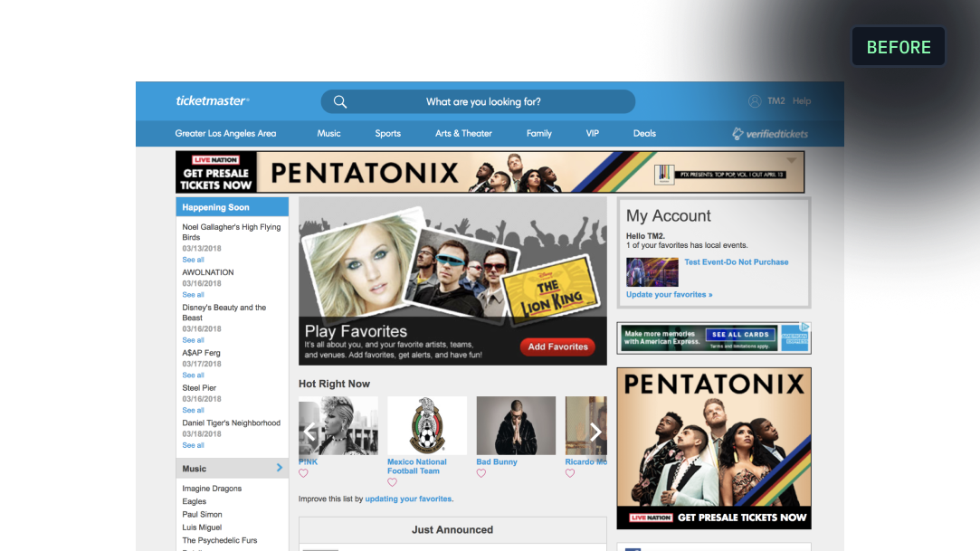The height and width of the screenshot is (551, 980).
Task: Favorite P!NK with the heart icon
Action: point(303,473)
